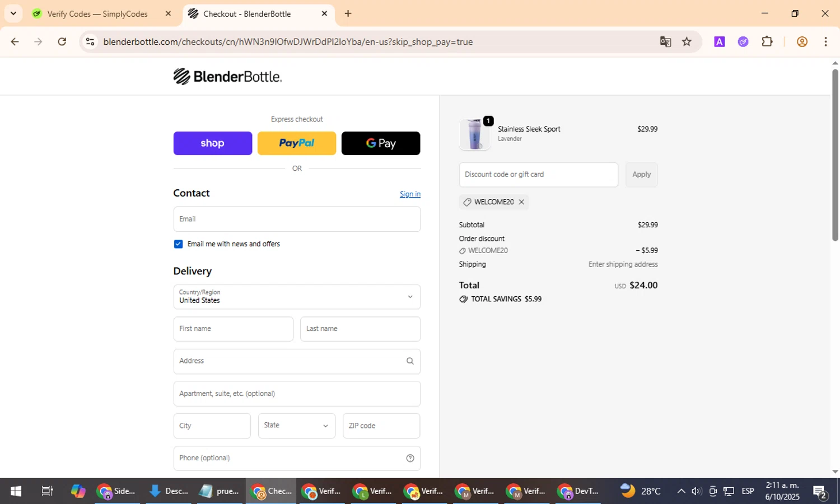Image resolution: width=840 pixels, height=504 pixels.
Task: Translate this page icon
Action: click(665, 42)
